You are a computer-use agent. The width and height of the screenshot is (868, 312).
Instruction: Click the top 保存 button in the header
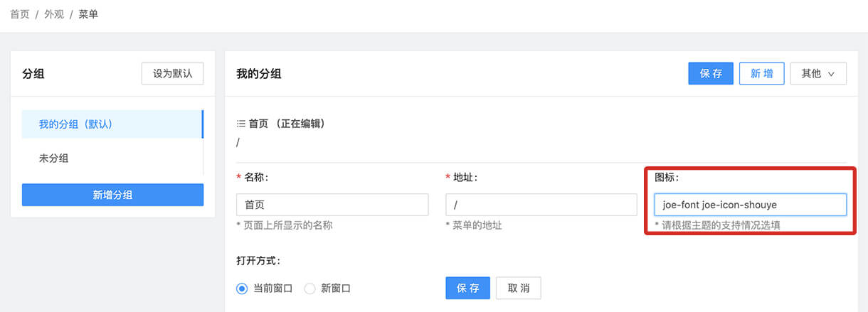pos(711,73)
